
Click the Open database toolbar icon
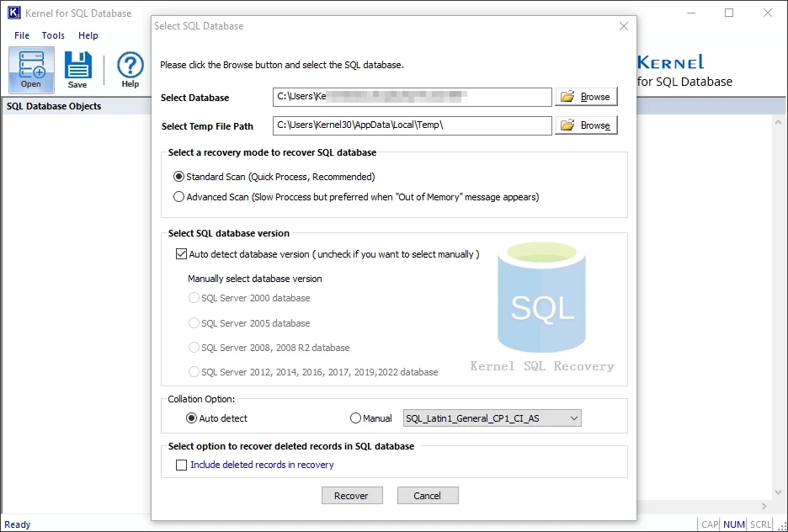click(31, 70)
